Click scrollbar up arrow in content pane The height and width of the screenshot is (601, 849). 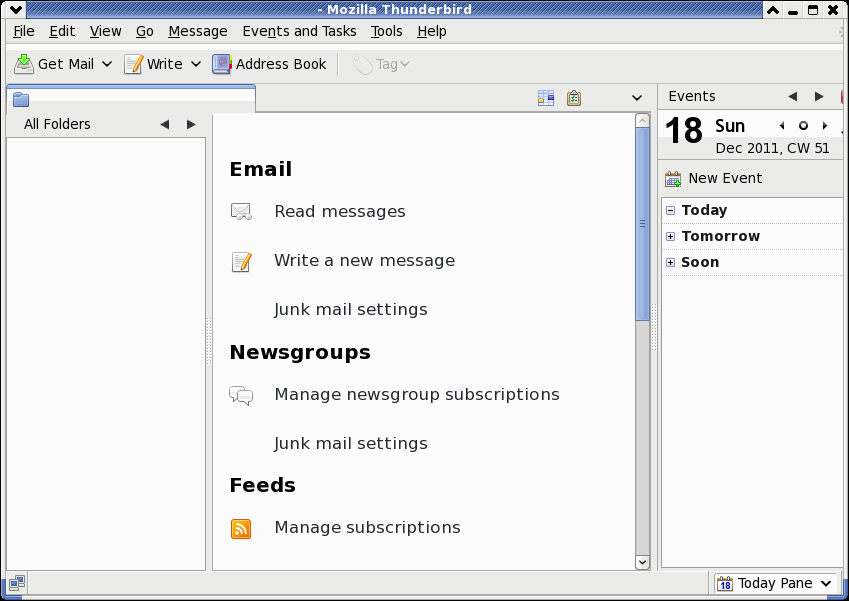(x=642, y=120)
